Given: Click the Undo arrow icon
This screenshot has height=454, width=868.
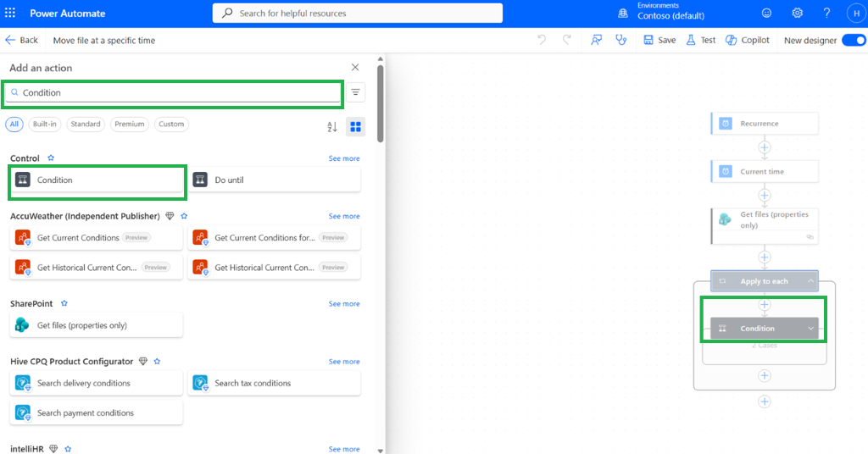Looking at the screenshot, I should click(542, 40).
